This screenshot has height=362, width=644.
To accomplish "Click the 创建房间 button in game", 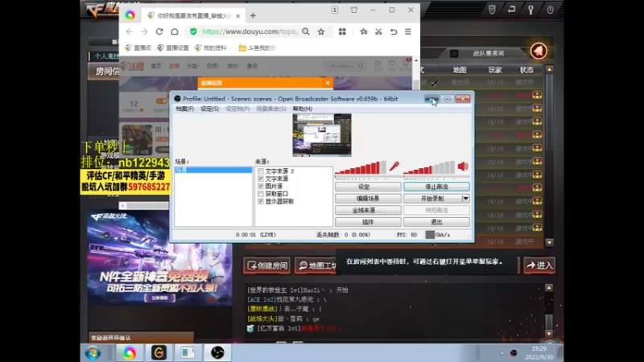I will click(x=267, y=265).
